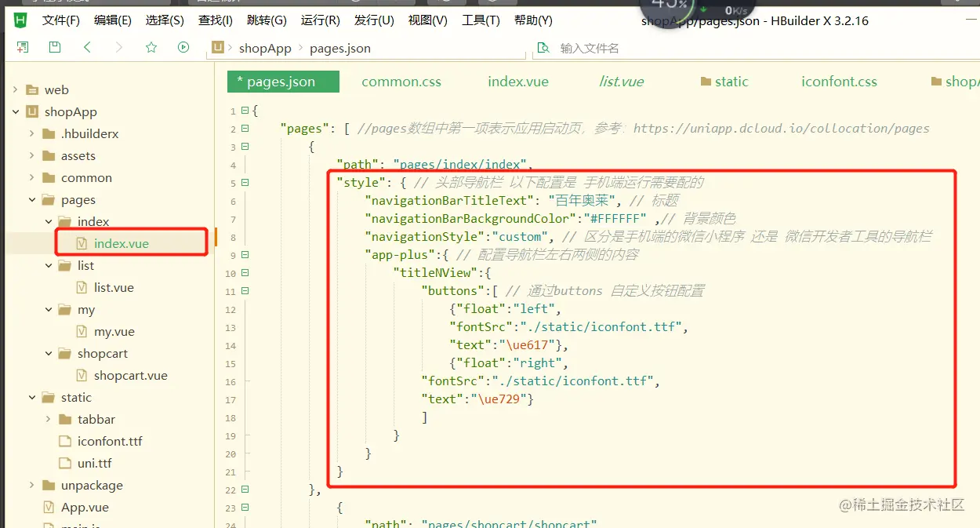Open the 选择(S) menu
This screenshot has height=528, width=980.
165,20
